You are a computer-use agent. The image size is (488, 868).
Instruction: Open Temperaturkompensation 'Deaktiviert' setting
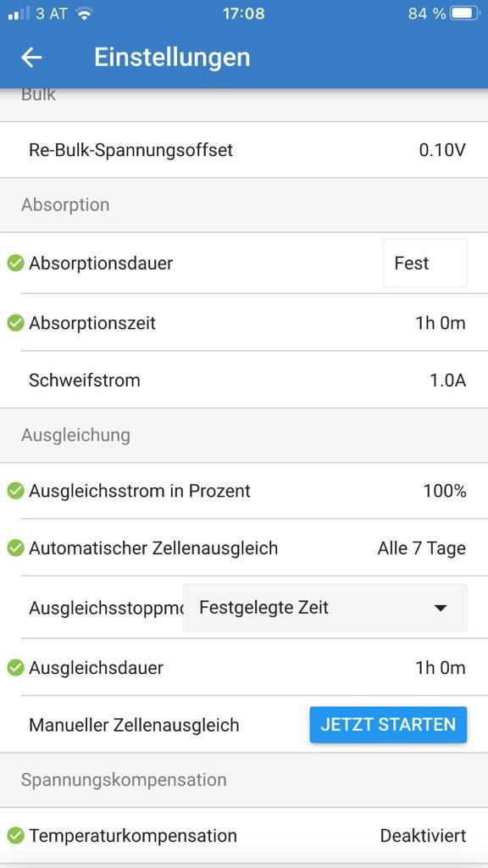coord(423,835)
